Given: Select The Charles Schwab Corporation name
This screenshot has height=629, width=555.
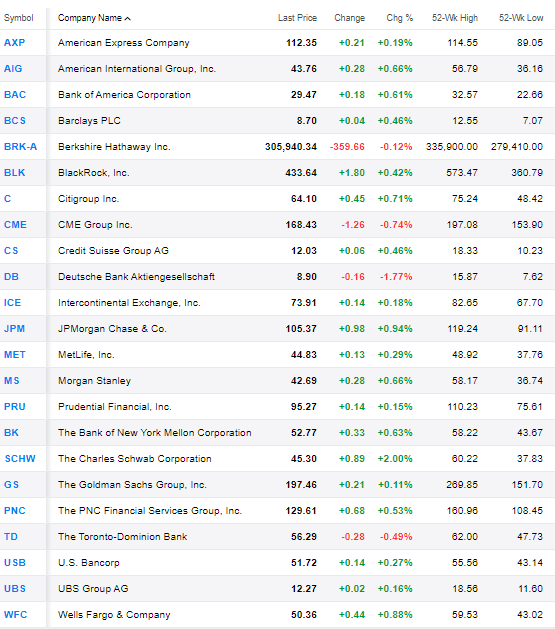Looking at the screenshot, I should 135,459.
